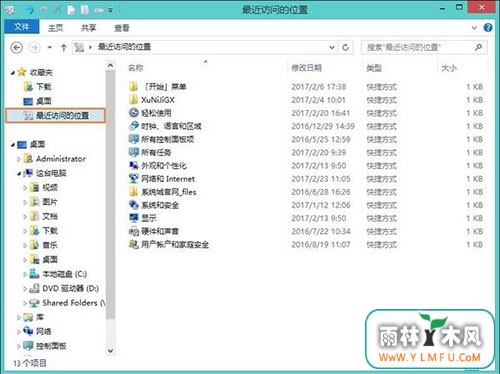Click the 所有任务 icon
Viewport: 500px width, 374px height.
click(133, 152)
